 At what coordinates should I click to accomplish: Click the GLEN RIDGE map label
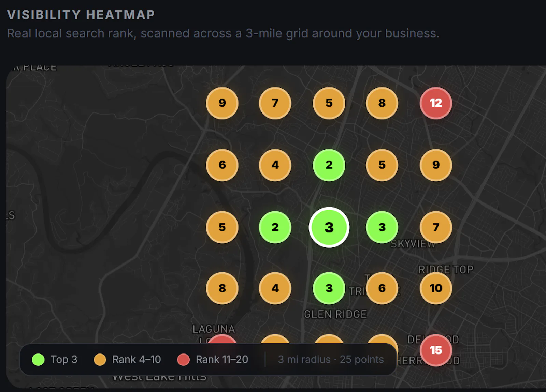point(335,314)
